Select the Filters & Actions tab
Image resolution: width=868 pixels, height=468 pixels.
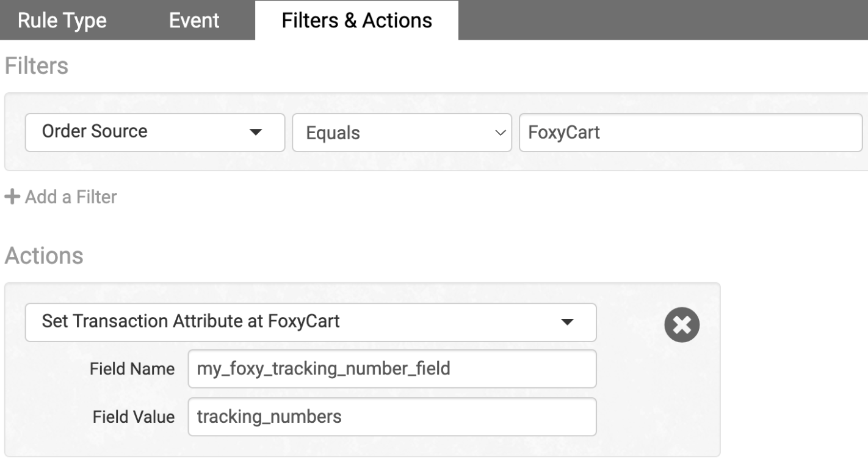point(356,20)
